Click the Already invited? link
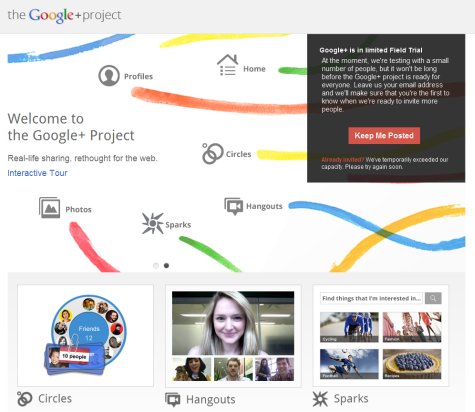Image resolution: width=475 pixels, height=412 pixels. coord(343,160)
